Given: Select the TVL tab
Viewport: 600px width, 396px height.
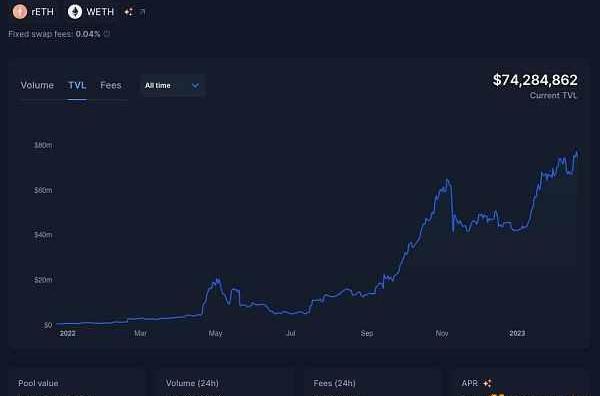Looking at the screenshot, I should tap(77, 85).
